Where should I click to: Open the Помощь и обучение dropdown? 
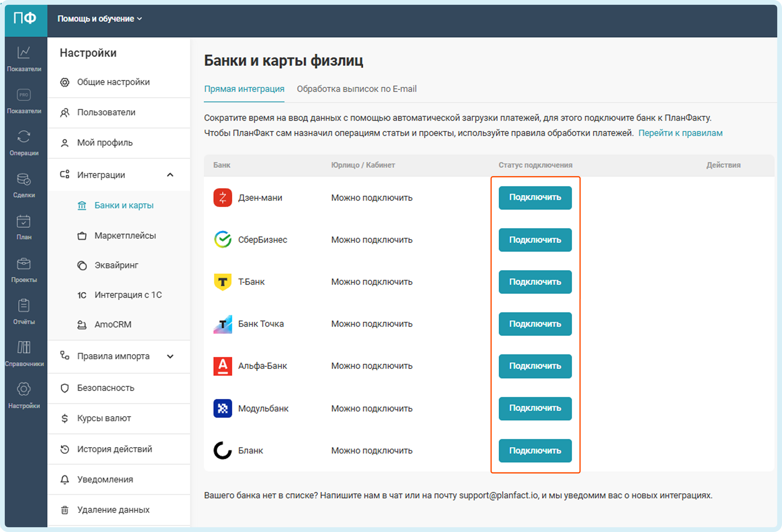(99, 19)
